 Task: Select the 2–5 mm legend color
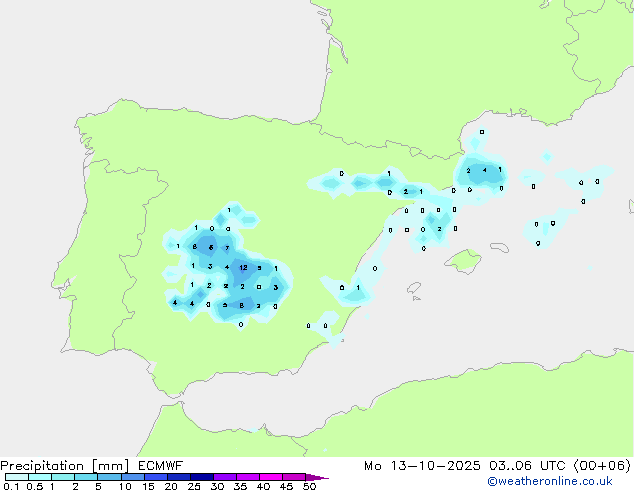(x=86, y=477)
